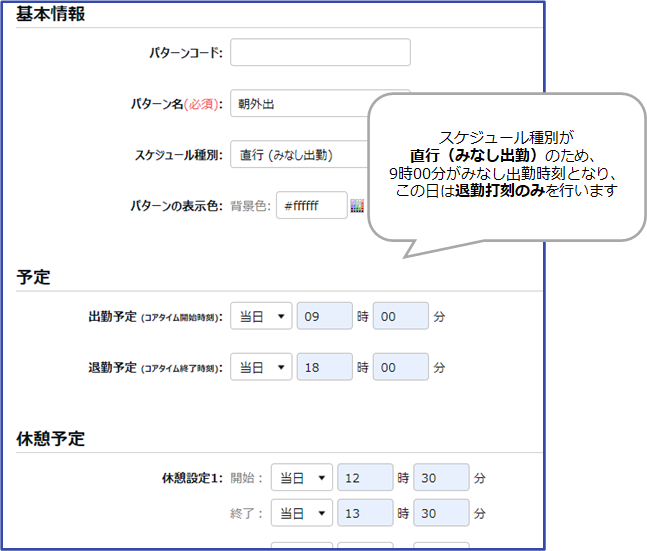Click the 出勤予定 minute field
The width and height of the screenshot is (647, 551).
[401, 316]
